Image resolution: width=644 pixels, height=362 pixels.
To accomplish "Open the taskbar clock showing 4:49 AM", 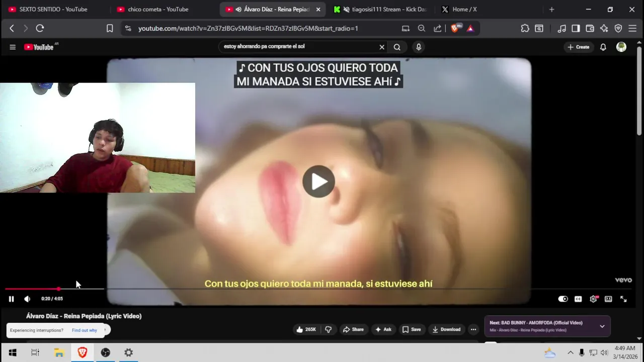I will 624,352.
